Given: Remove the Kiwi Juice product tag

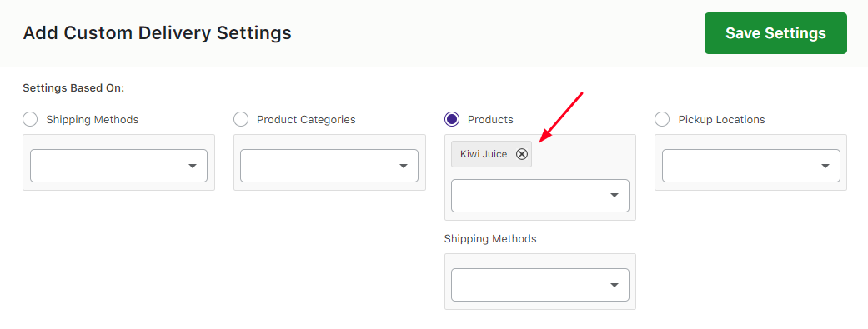Looking at the screenshot, I should click(x=522, y=154).
